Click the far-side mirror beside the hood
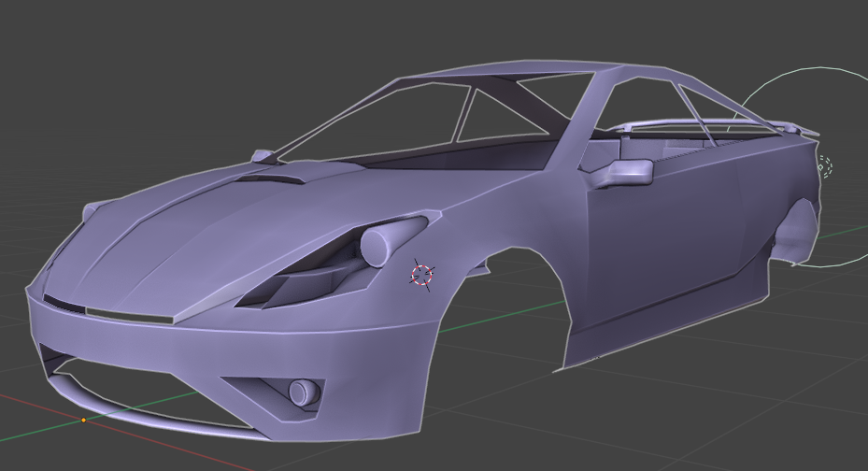The width and height of the screenshot is (868, 471). (x=263, y=155)
